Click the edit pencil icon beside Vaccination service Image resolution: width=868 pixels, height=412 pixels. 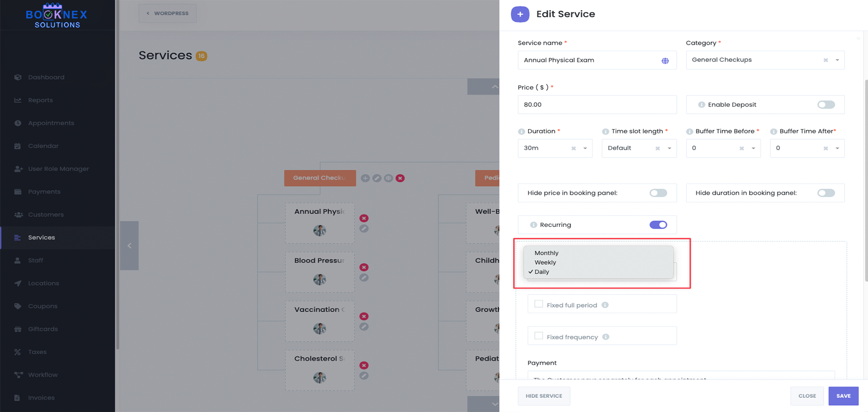(x=364, y=327)
